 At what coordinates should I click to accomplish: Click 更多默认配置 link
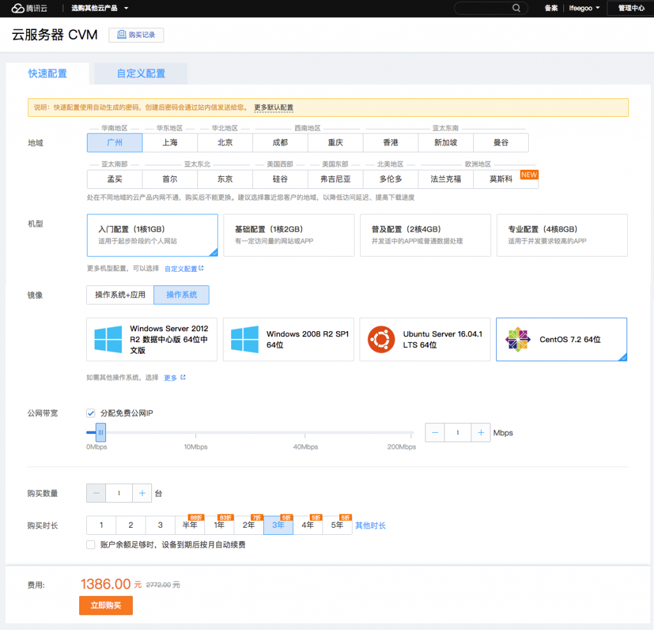coord(273,107)
